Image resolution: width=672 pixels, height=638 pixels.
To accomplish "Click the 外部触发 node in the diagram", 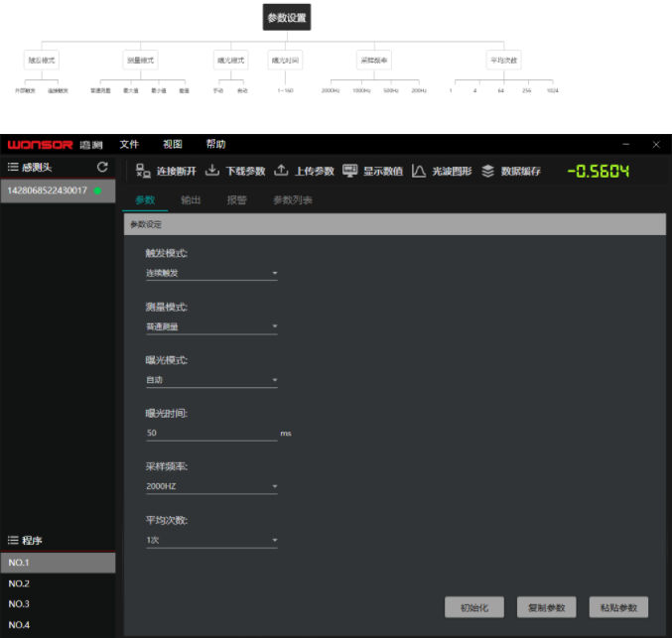I will coord(25,90).
